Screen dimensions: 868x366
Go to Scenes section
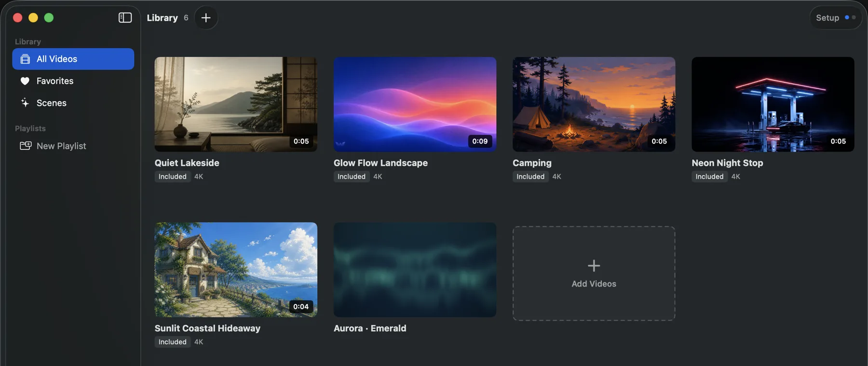(73, 103)
